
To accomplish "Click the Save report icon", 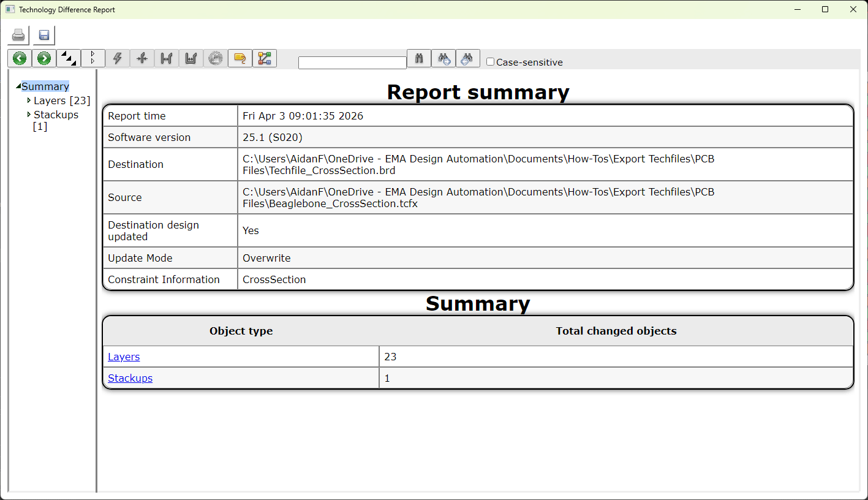I will [43, 35].
